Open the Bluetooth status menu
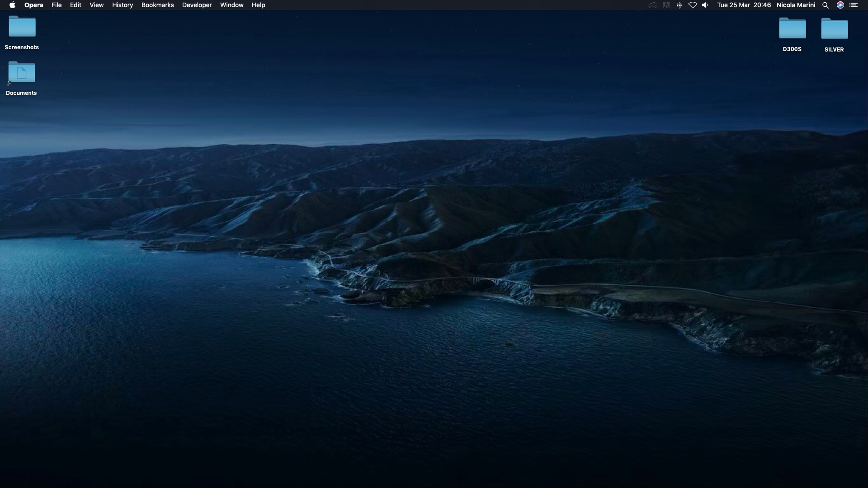This screenshot has height=488, width=868. 679,5
